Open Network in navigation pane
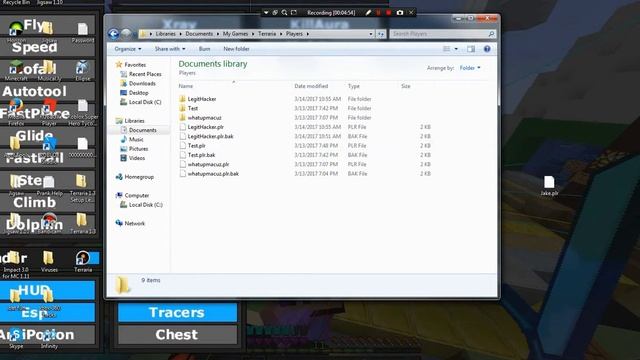 [x=130, y=223]
